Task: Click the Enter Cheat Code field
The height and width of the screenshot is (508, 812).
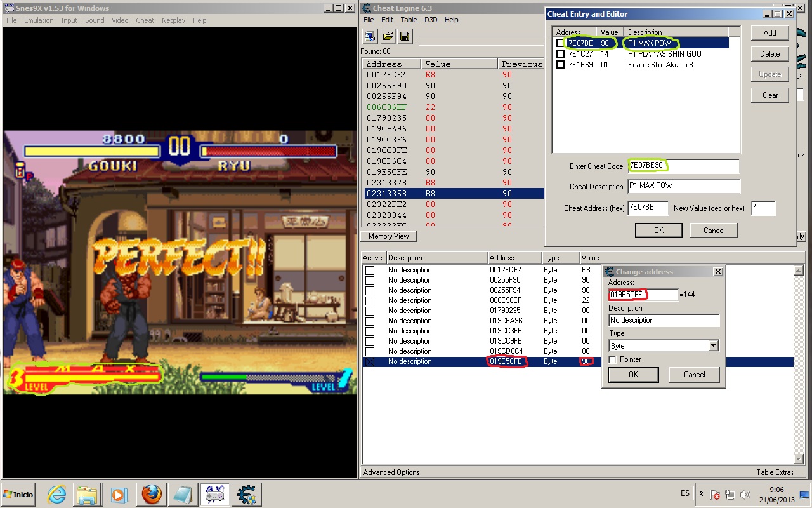Action: (x=684, y=166)
